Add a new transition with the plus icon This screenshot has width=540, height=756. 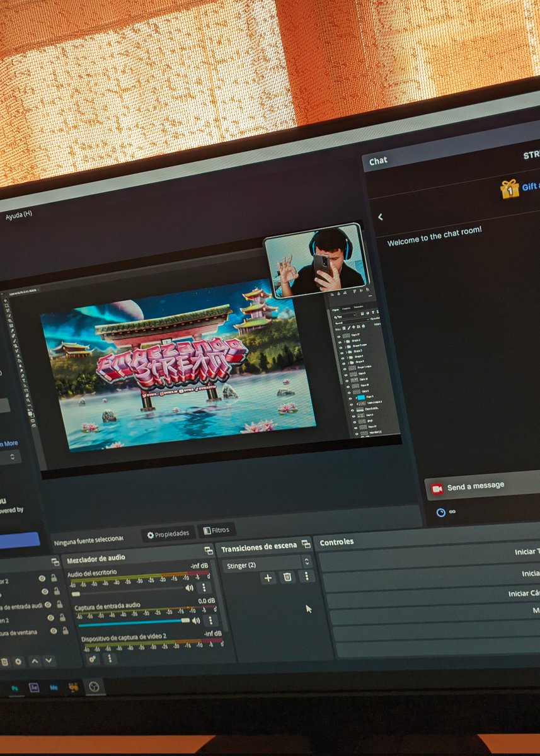pyautogui.click(x=267, y=578)
